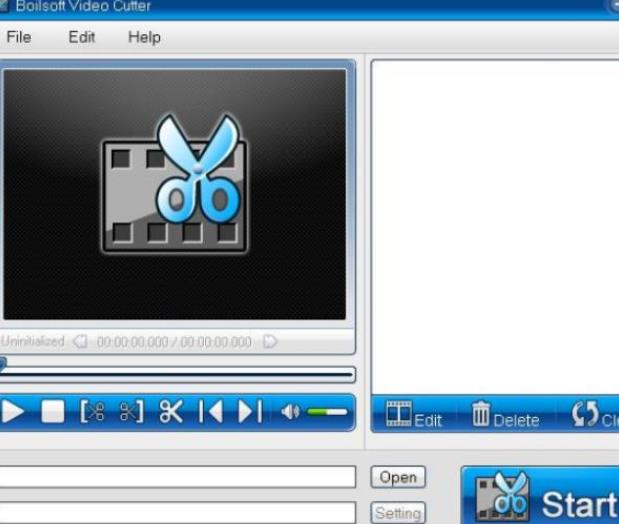Jump to previous frame marker
Viewport: 619px width, 524px height.
click(210, 411)
